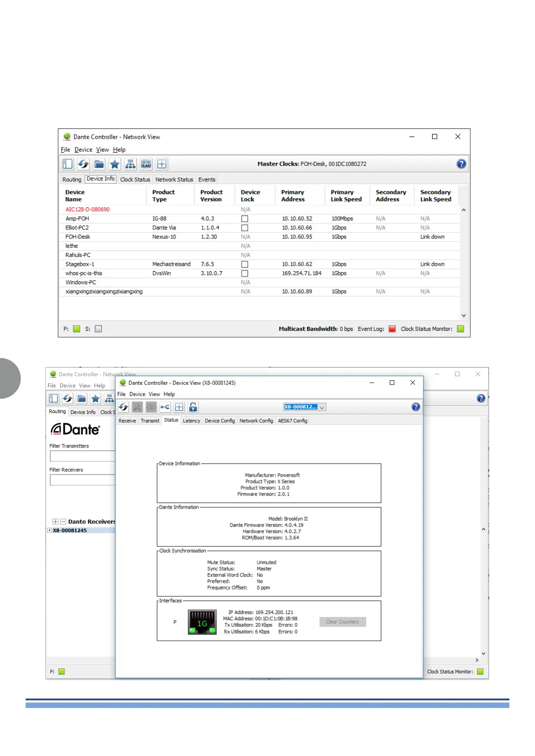Click the device lock padlock icon
The height and width of the screenshot is (756, 535).
click(193, 407)
